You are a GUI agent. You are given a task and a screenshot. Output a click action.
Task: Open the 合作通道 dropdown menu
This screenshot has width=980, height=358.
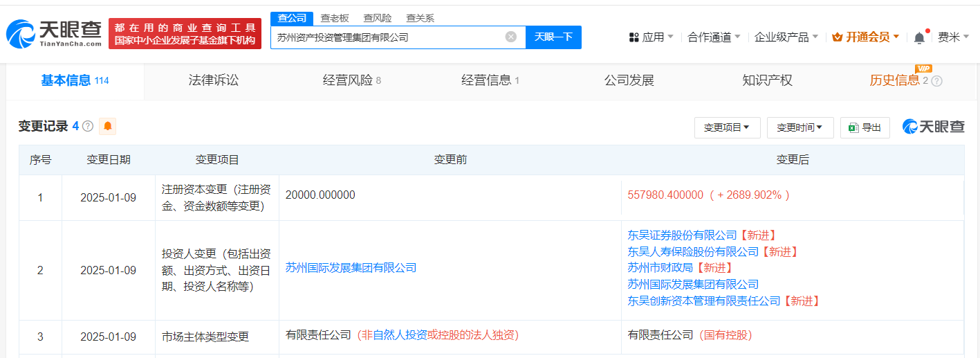pyautogui.click(x=714, y=37)
